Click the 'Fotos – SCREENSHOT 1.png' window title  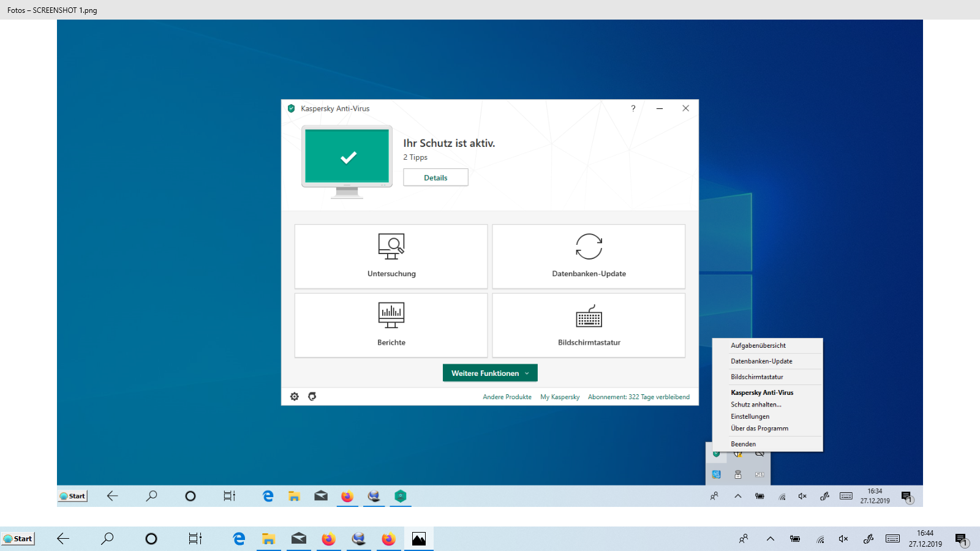click(52, 10)
